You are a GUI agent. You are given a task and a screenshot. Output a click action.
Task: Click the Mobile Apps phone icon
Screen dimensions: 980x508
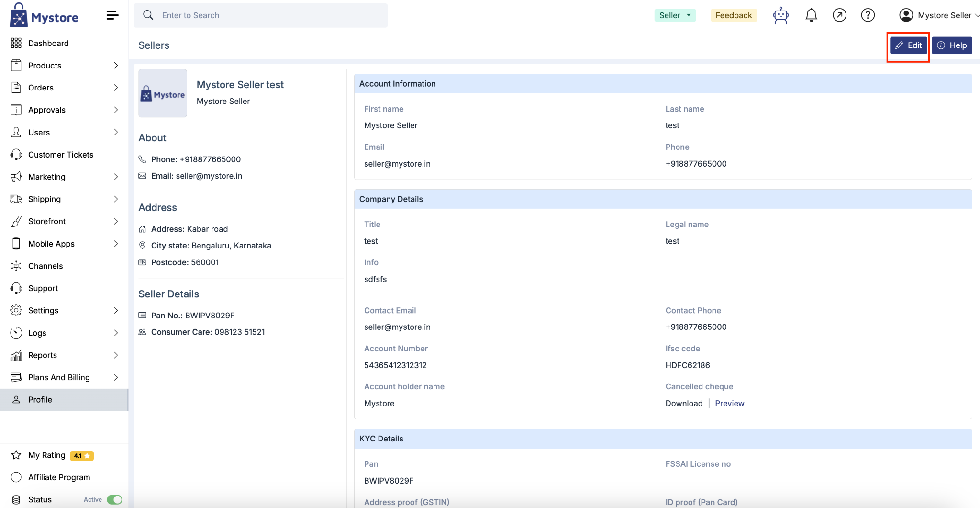pos(16,244)
